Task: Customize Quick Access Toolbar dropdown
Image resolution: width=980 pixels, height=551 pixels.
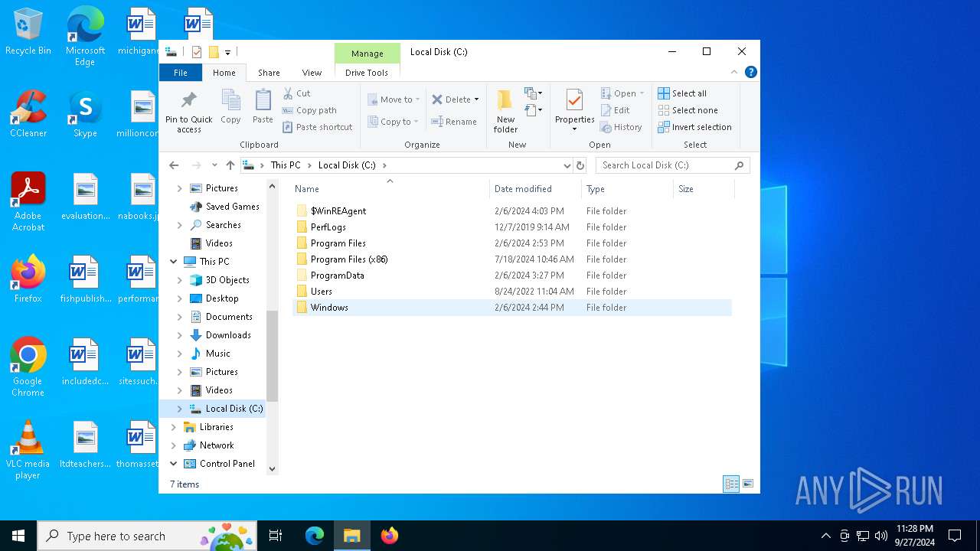Action: point(227,53)
